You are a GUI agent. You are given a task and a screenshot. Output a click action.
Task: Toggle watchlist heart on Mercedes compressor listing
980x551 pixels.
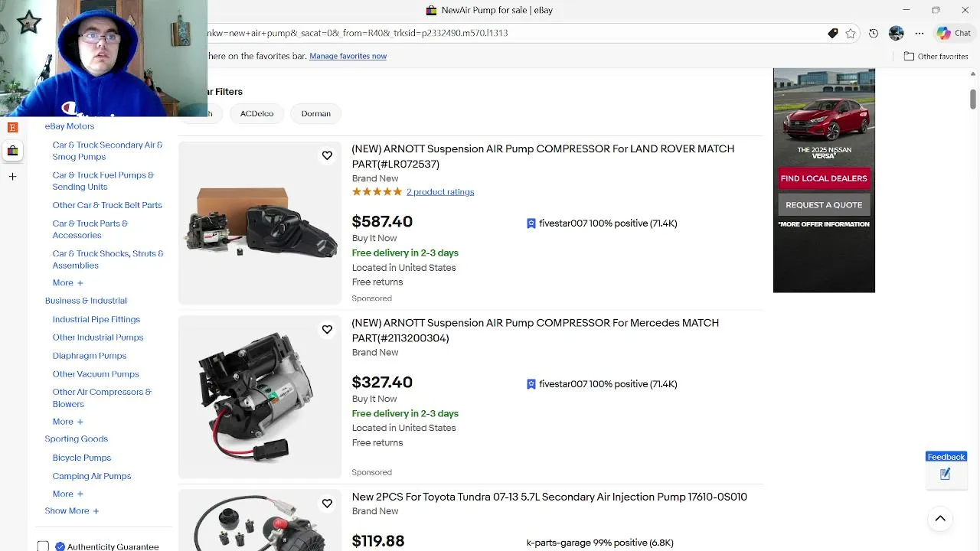tap(327, 329)
